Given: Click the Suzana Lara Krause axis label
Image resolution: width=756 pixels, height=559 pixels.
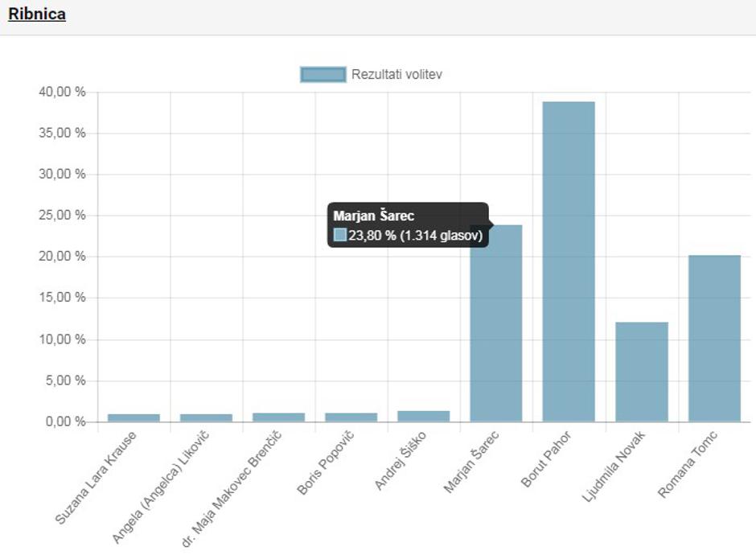Looking at the screenshot, I should [97, 478].
